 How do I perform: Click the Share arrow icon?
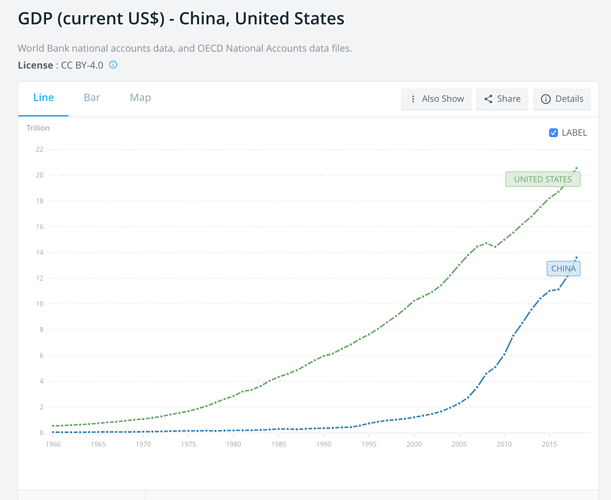point(488,99)
